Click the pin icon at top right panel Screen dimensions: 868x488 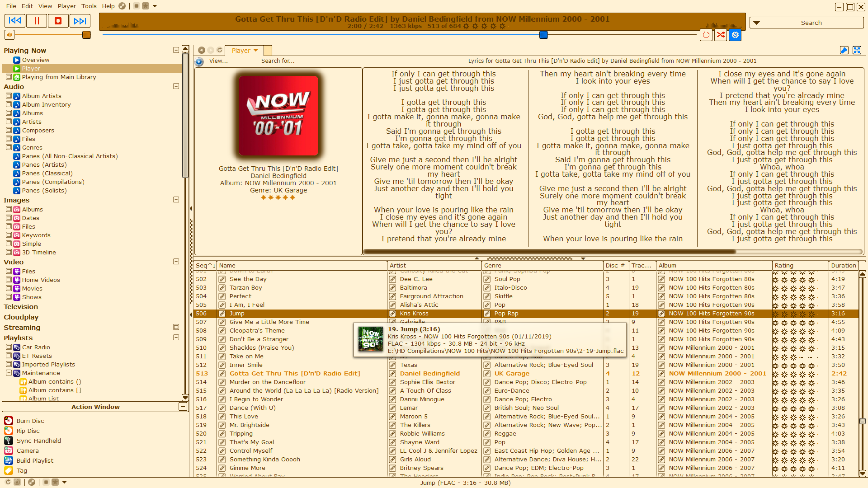click(x=844, y=50)
